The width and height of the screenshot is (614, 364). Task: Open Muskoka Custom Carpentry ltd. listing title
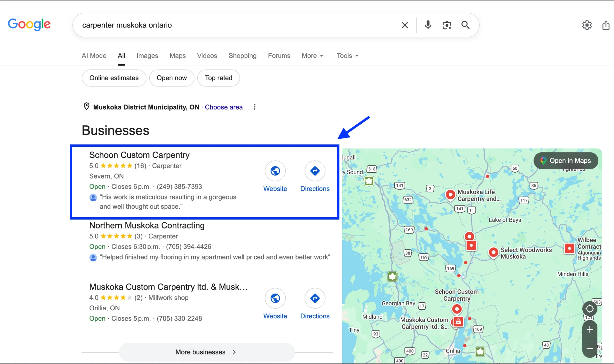coord(168,287)
